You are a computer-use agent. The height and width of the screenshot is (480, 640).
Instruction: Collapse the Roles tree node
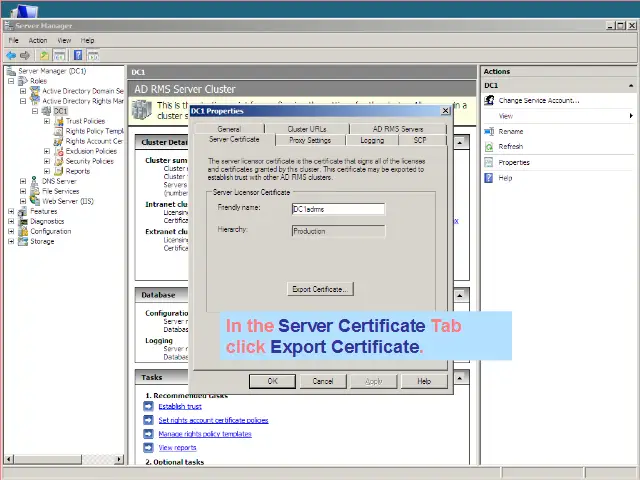tap(11, 81)
